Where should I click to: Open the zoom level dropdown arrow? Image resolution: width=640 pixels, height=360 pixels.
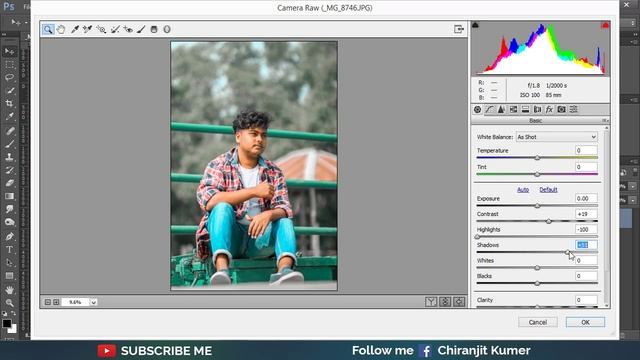point(93,302)
